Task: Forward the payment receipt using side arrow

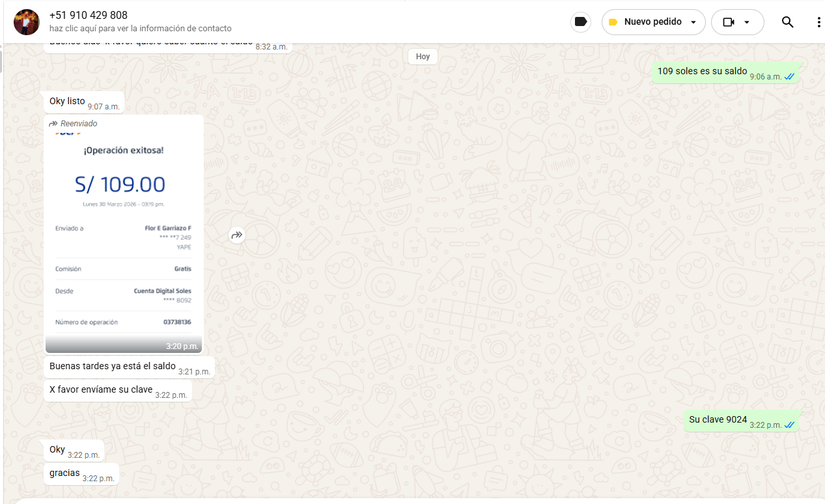Action: pos(237,235)
